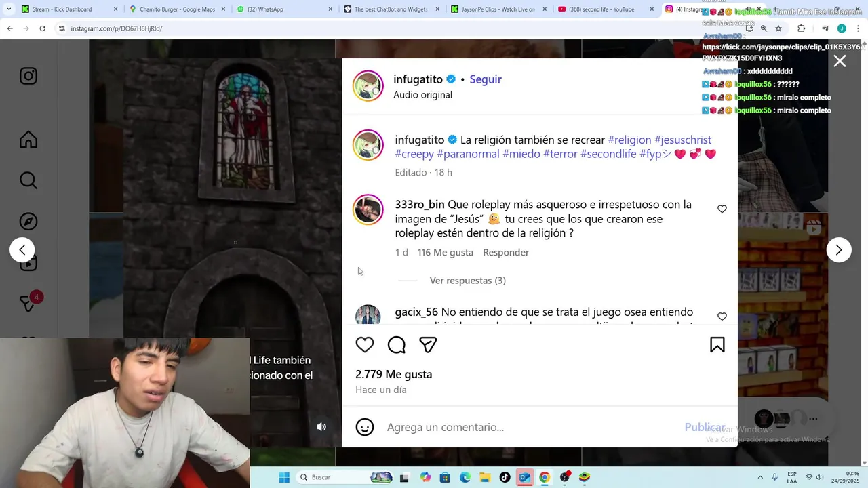Viewport: 868px width, 488px height.
Task: Open the #paranormal hashtag
Action: (x=468, y=154)
